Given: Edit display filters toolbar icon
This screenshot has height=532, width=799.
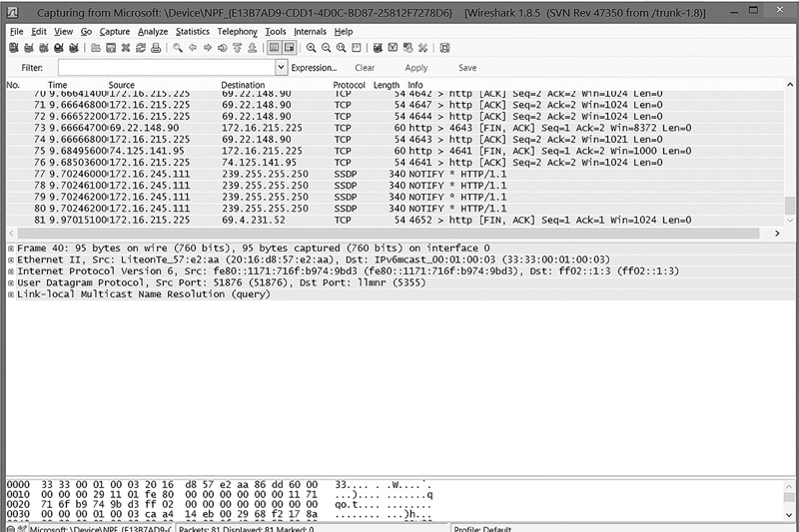Looking at the screenshot, I should tap(393, 48).
